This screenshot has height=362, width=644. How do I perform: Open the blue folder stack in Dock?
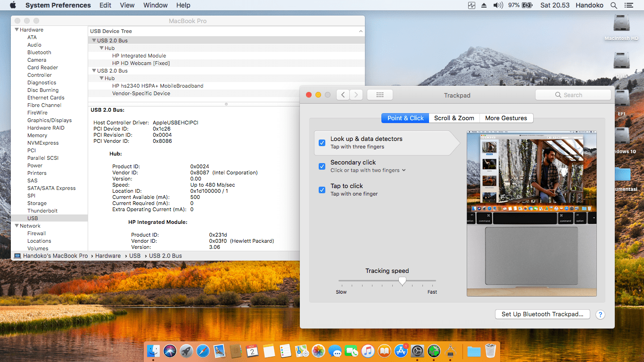474,351
